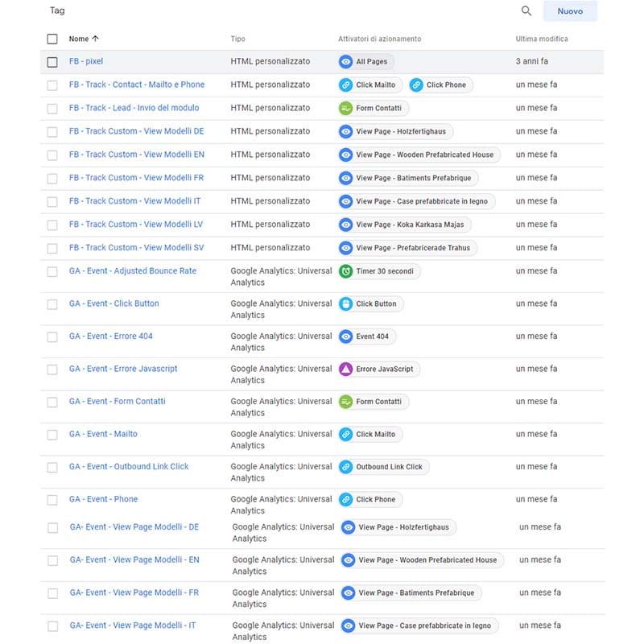Tick checkbox for GA - Event - Click Button
The height and width of the screenshot is (644, 644).
[52, 304]
